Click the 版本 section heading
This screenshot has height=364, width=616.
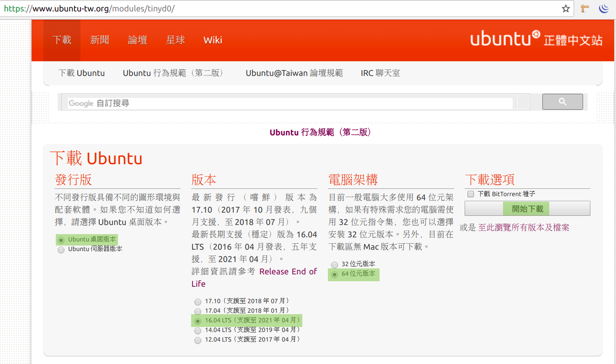(204, 180)
